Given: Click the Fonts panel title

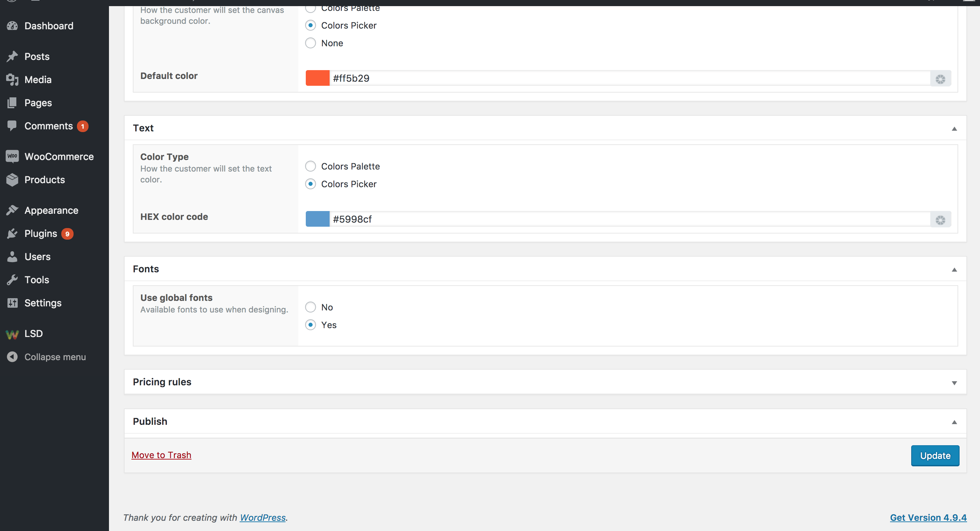Looking at the screenshot, I should [146, 269].
